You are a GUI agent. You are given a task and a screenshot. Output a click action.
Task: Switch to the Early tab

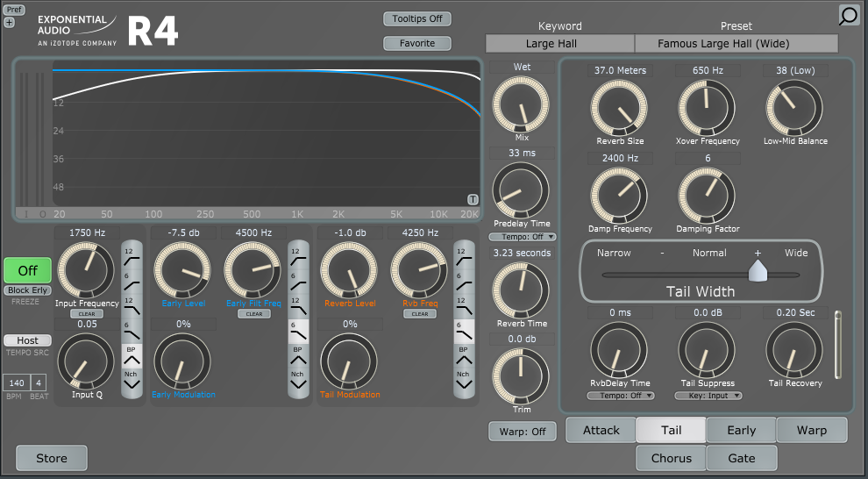click(x=741, y=430)
